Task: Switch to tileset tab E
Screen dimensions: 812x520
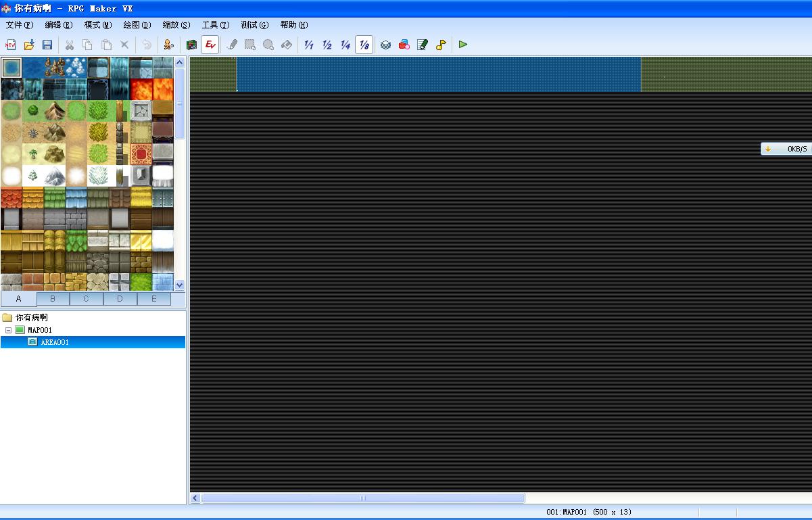Action: pos(154,298)
